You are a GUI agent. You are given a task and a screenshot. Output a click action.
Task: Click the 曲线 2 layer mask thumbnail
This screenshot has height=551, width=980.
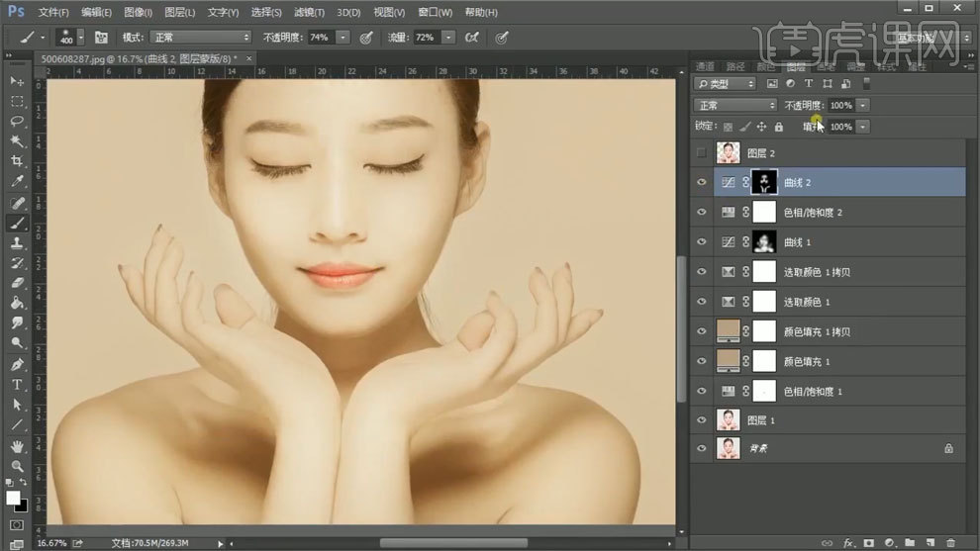[764, 182]
